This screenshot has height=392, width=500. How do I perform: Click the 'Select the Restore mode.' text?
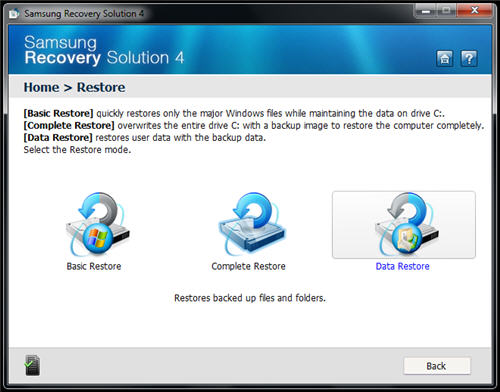[x=77, y=150]
